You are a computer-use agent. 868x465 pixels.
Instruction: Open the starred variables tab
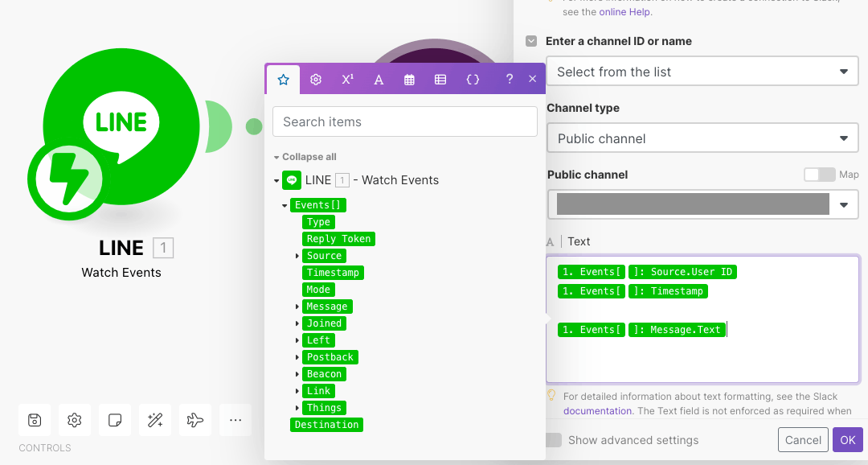(x=284, y=80)
